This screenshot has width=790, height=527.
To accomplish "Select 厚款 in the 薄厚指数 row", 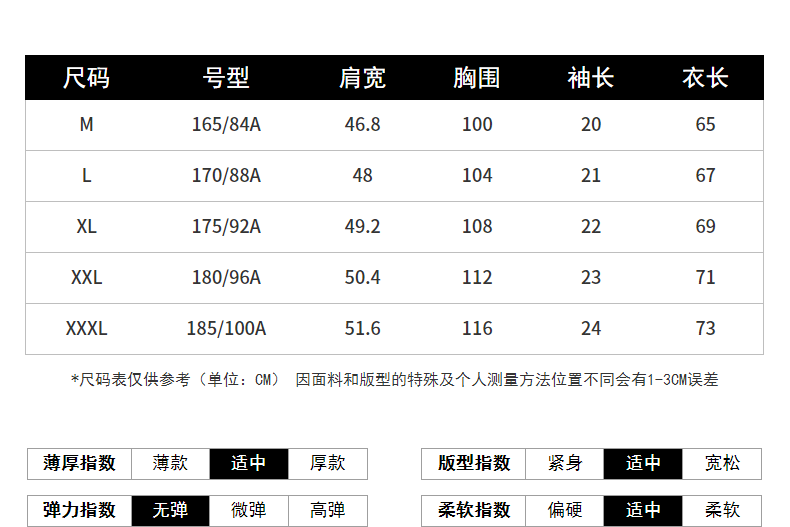I will pyautogui.click(x=327, y=463).
